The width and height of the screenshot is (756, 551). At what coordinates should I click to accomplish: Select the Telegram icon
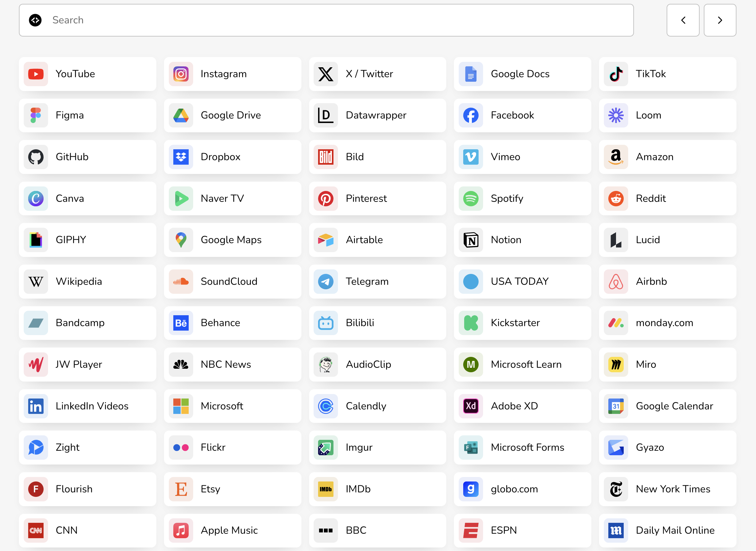coord(325,282)
